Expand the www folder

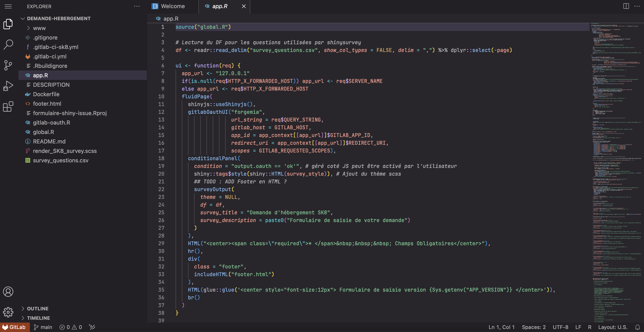(39, 28)
